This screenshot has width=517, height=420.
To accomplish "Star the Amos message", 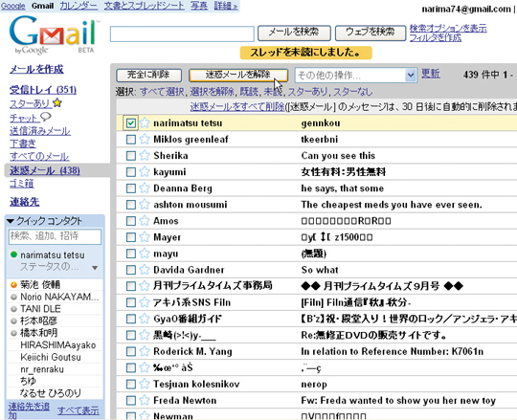I will pyautogui.click(x=145, y=221).
